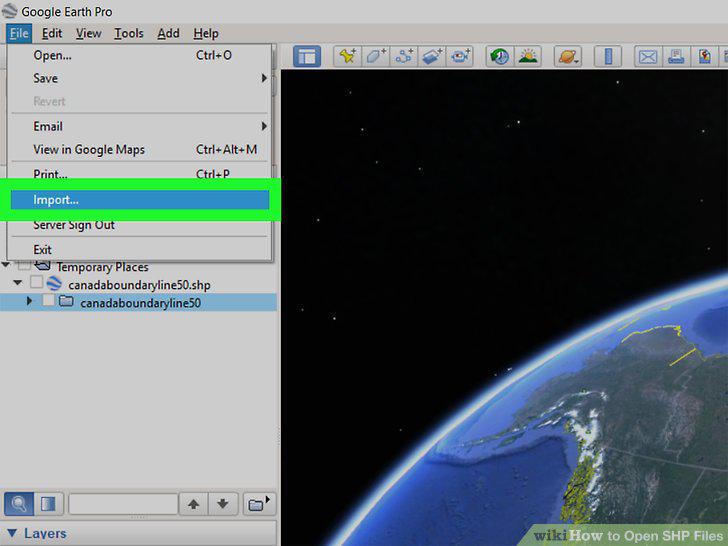This screenshot has width=728, height=546.
Task: Add a placemark with the pushpin icon
Action: click(347, 57)
